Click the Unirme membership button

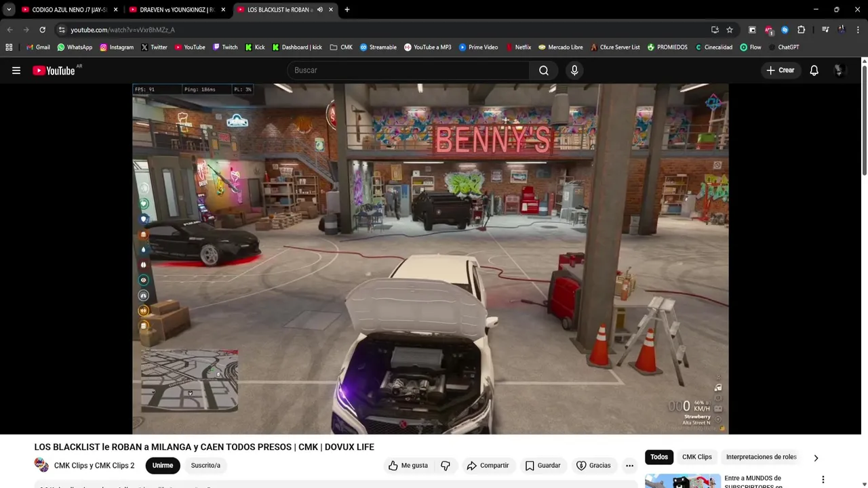[x=163, y=466]
